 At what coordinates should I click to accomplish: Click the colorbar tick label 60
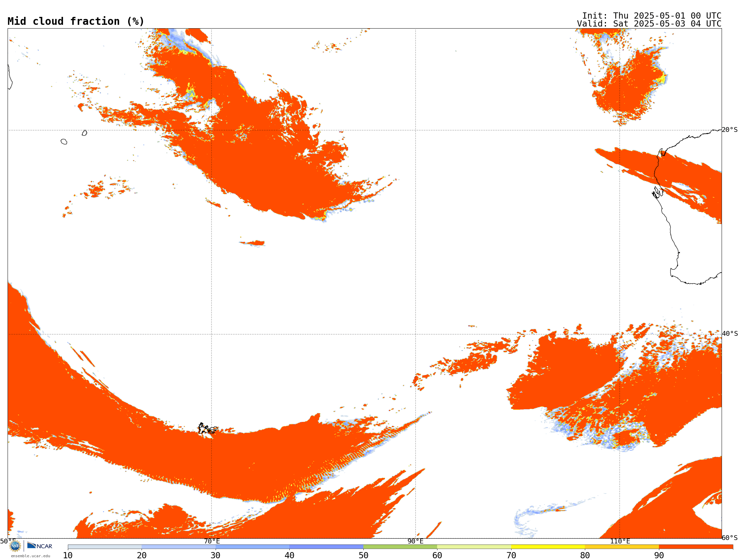click(x=437, y=556)
